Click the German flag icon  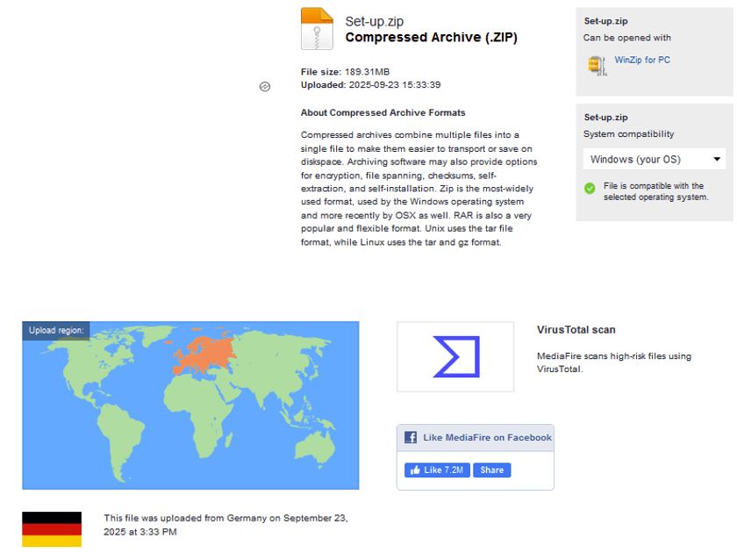[52, 529]
